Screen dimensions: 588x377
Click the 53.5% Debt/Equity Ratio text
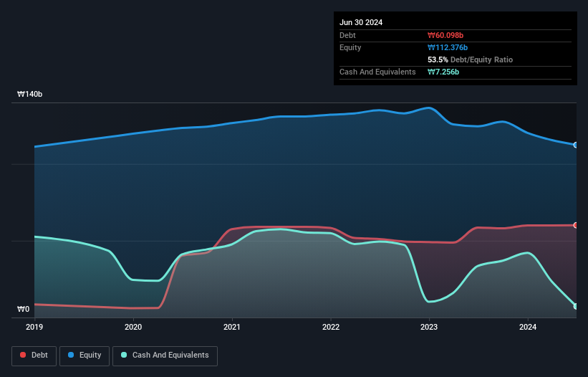click(471, 59)
